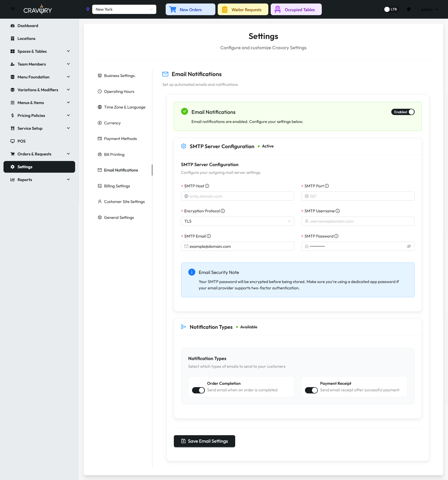Click the Dashboard gauge icon

click(13, 26)
